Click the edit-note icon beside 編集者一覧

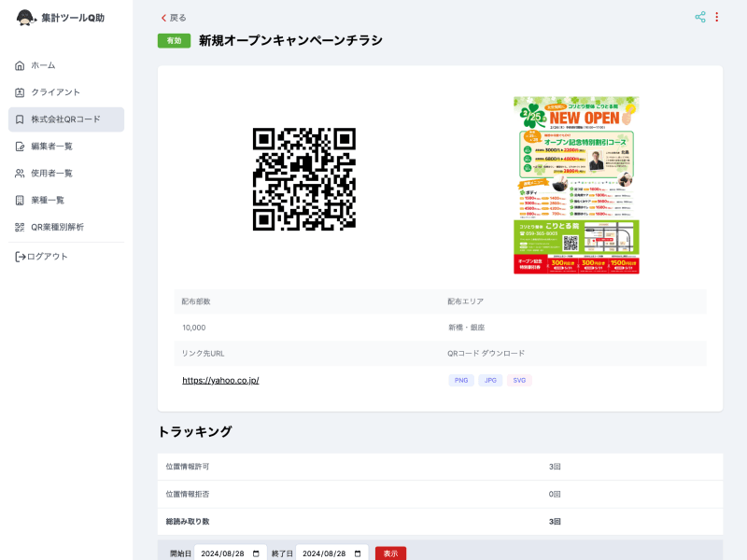click(x=20, y=147)
